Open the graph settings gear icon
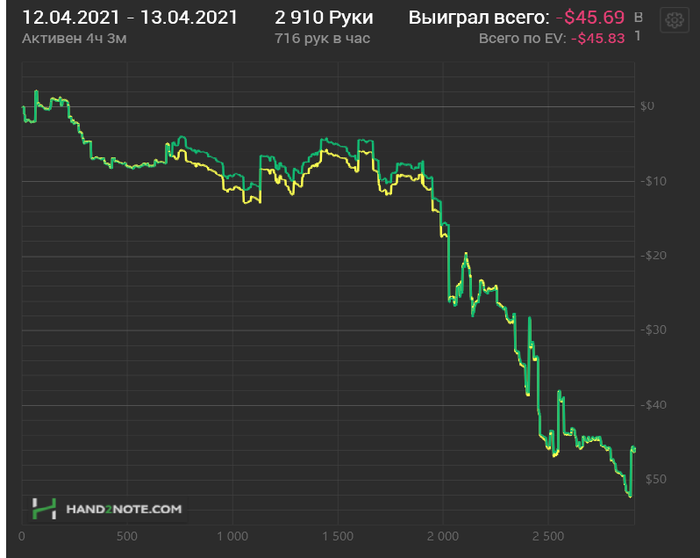The image size is (700, 558). click(x=674, y=20)
